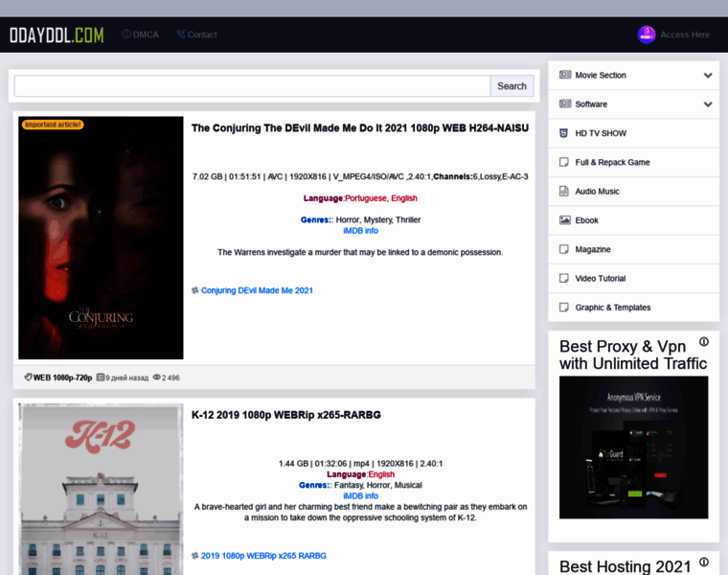
Task: Click the Graphic & Templates icon
Action: (563, 308)
